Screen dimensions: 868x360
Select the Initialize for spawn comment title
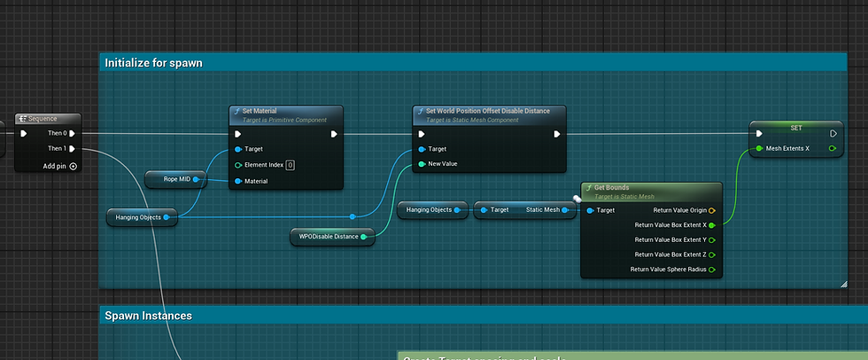point(154,63)
